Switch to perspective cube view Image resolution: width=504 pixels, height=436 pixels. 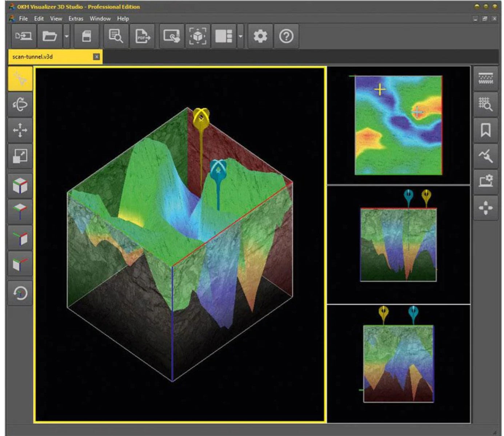click(20, 186)
